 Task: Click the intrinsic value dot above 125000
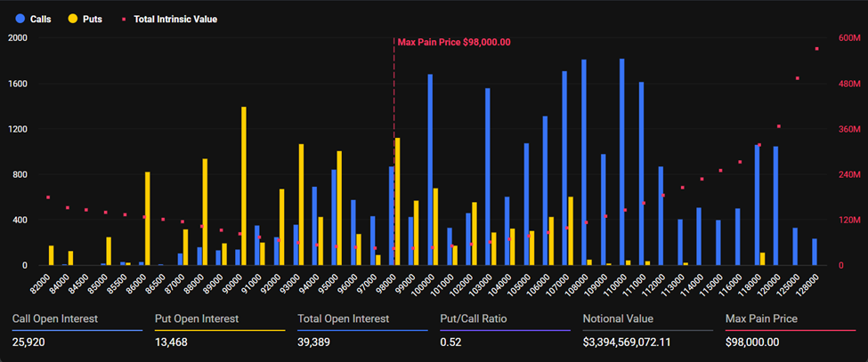(798, 78)
